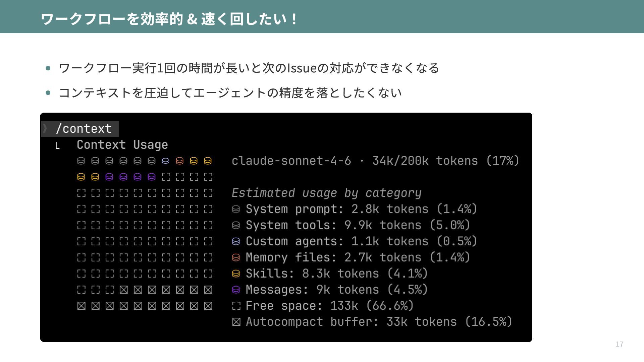The width and height of the screenshot is (644, 362).
Task: Click the yellow Skills legend icon
Action: 236,274
